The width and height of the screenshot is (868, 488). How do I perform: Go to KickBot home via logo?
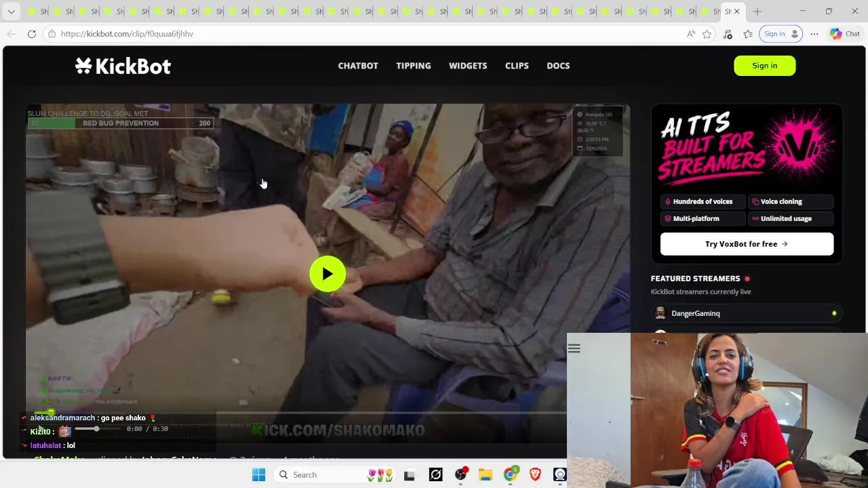pyautogui.click(x=123, y=66)
